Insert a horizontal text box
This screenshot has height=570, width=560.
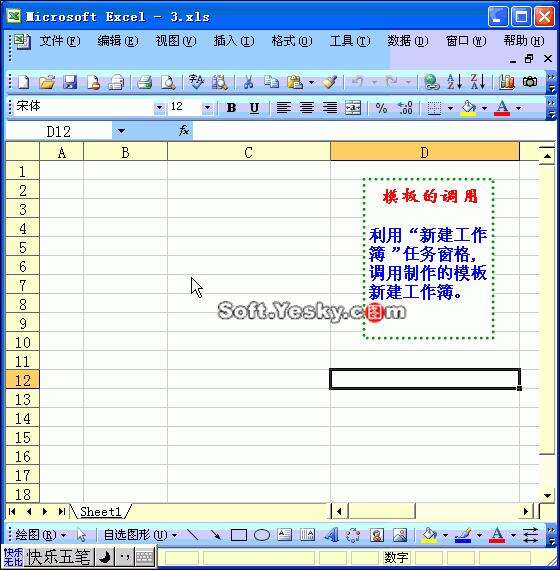pyautogui.click(x=284, y=535)
